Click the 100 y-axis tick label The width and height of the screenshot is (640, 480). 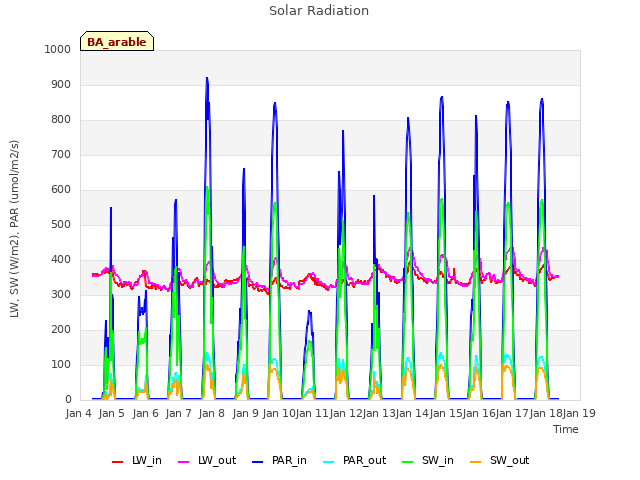pyautogui.click(x=61, y=364)
